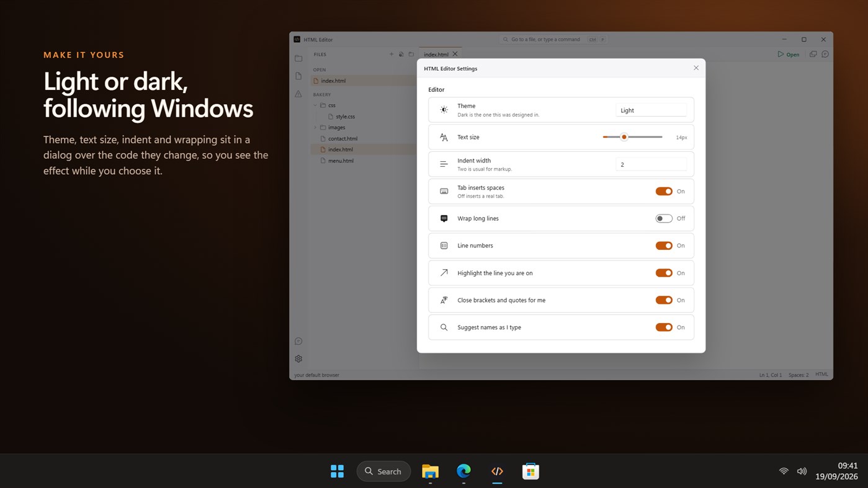Image resolution: width=868 pixels, height=488 pixels.
Task: Click the Indent width field showing 2
Action: [651, 164]
